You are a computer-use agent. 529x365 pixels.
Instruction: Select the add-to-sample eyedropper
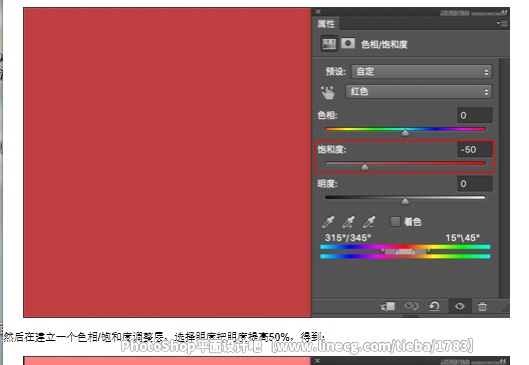(x=349, y=222)
